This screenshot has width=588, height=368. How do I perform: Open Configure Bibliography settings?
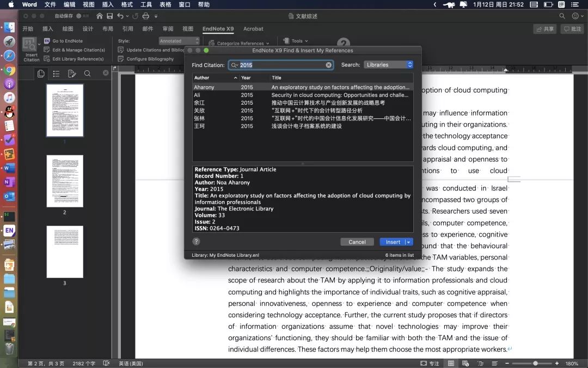[146, 59]
